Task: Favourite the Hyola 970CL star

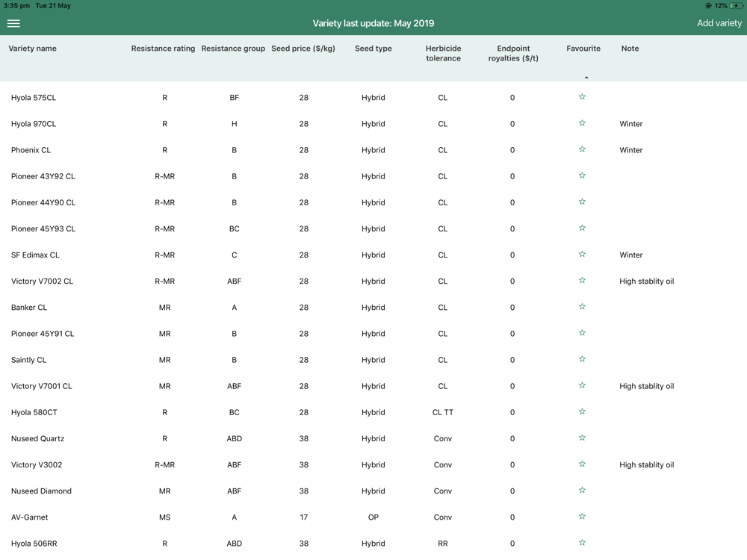Action: point(582,123)
